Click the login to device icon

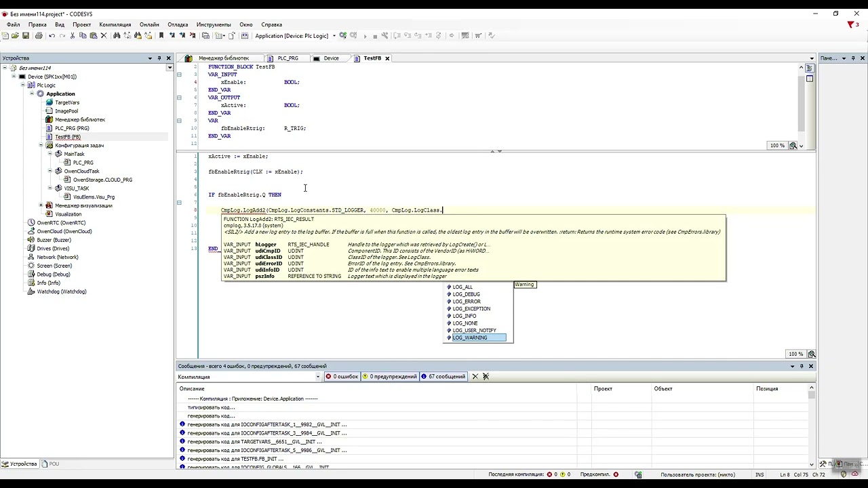point(343,36)
